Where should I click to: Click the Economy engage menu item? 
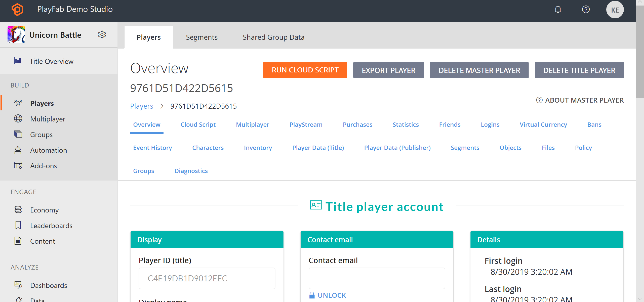(x=45, y=210)
